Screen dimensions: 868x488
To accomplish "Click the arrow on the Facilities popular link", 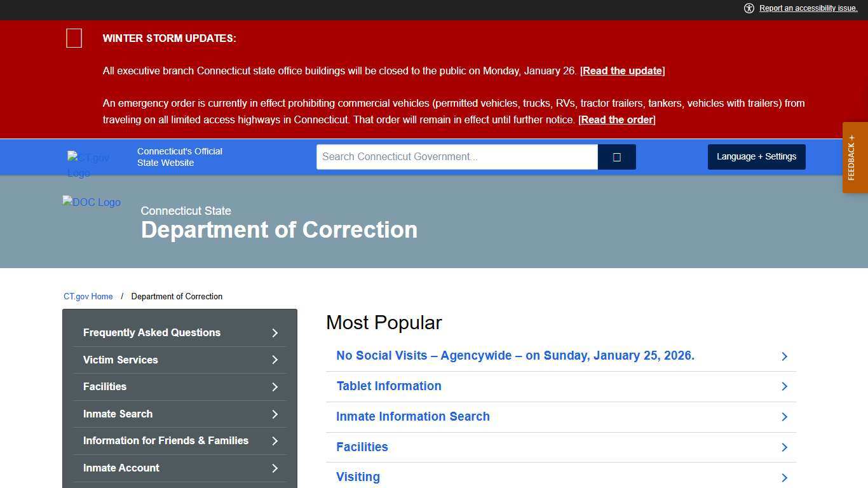I will tap(784, 447).
